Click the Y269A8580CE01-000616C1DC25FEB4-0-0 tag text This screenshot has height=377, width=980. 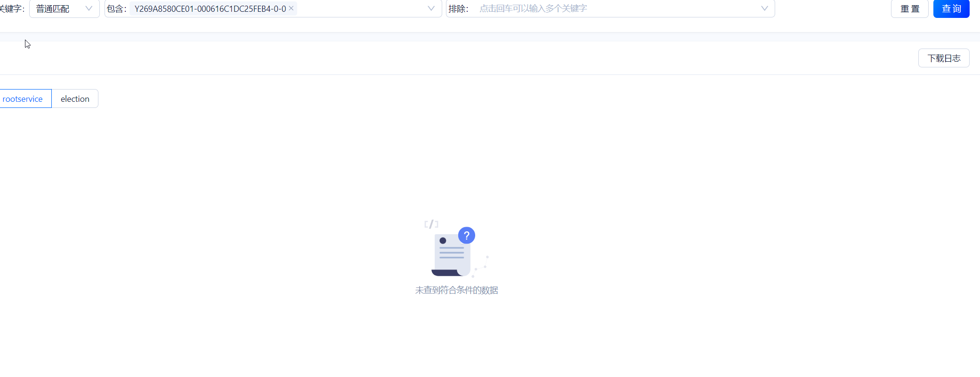(x=210, y=8)
